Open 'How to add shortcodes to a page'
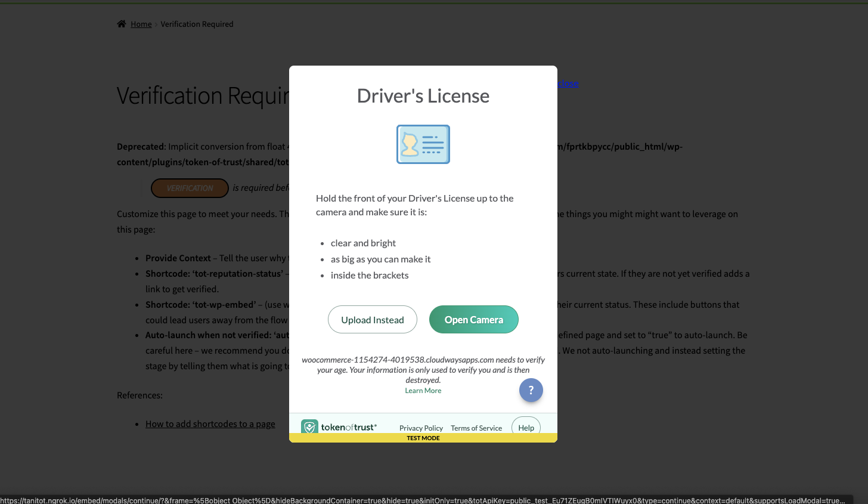 (x=210, y=424)
